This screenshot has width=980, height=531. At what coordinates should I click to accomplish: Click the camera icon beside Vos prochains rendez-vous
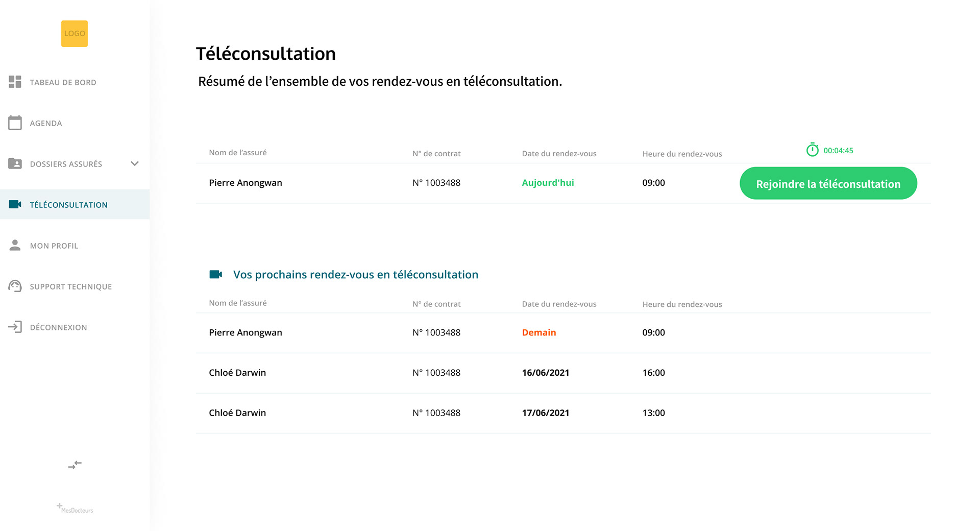coord(216,274)
